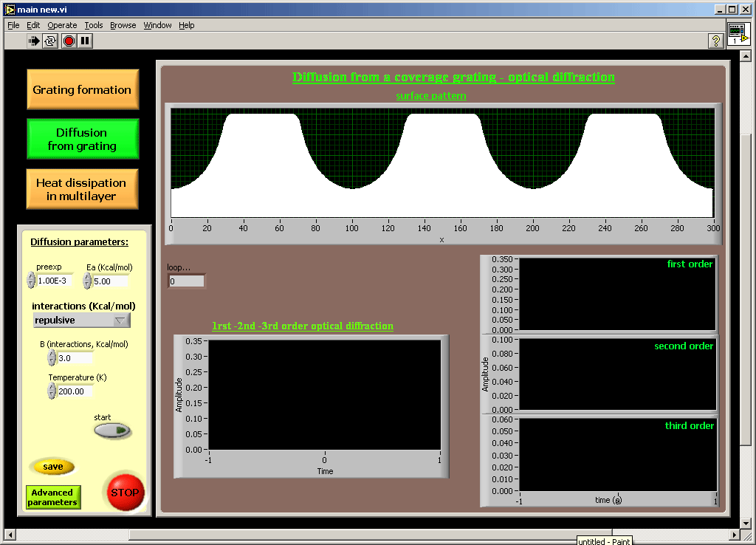Viewport: 756px width, 545px height.
Task: Open the context help question mark
Action: coord(715,41)
